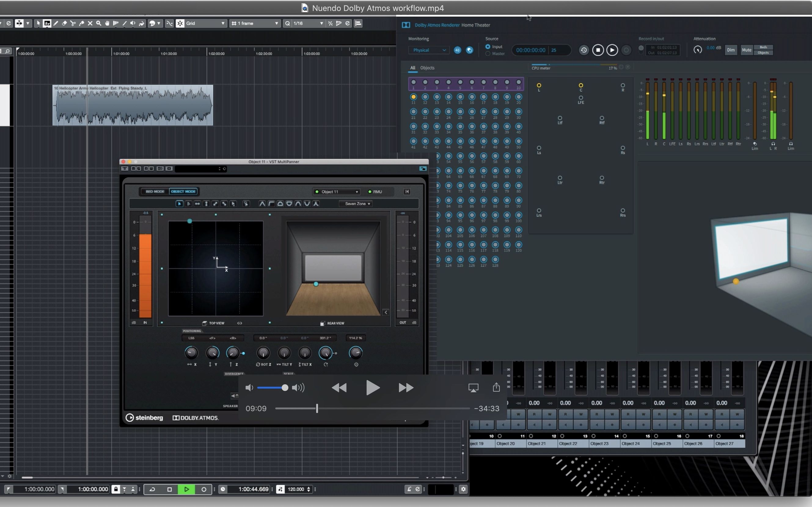Select the Erase tool

pos(64,23)
